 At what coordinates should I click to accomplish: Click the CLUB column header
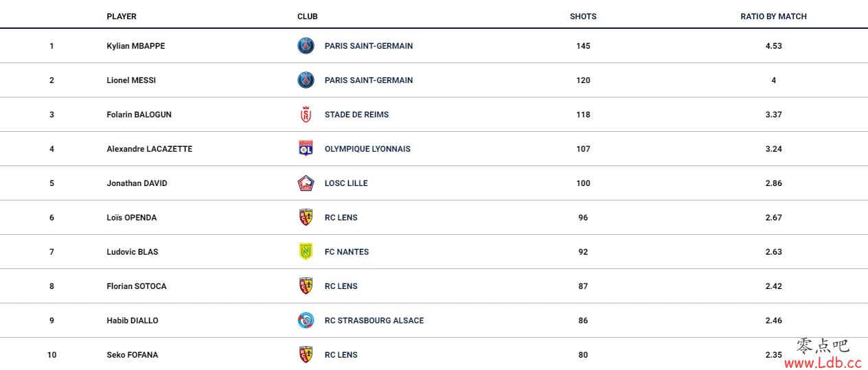point(308,16)
